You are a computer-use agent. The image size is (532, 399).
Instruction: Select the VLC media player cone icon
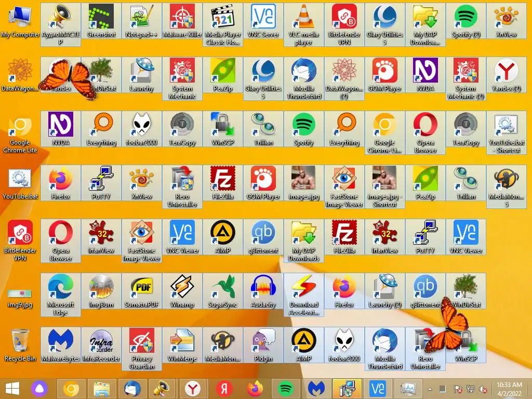pos(303,24)
